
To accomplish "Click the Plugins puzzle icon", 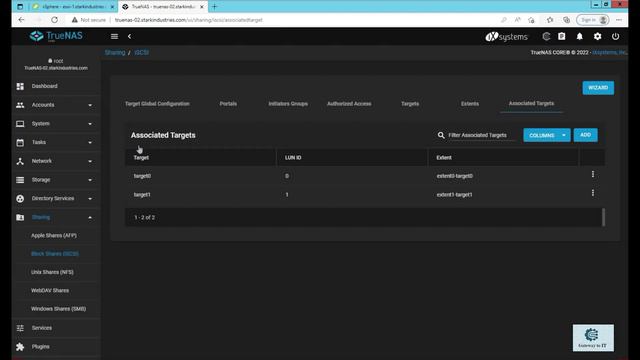I will point(20,347).
